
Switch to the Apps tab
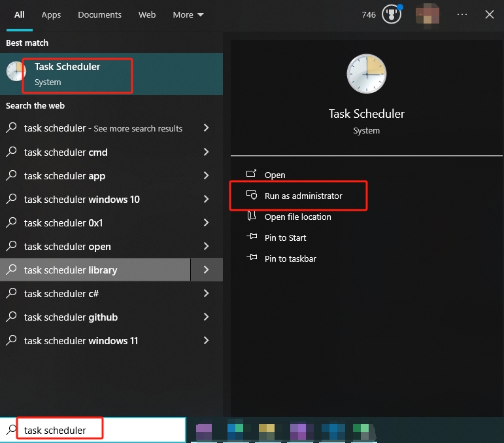pos(51,15)
